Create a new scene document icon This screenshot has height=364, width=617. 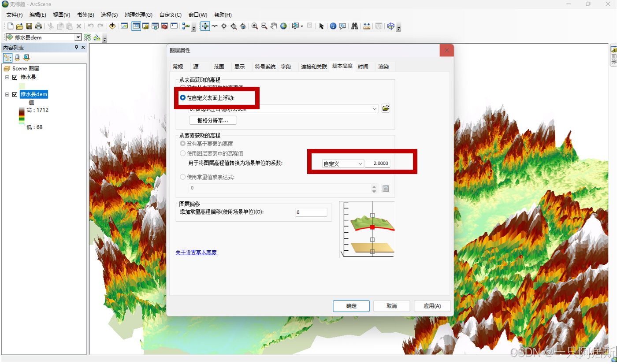tap(10, 26)
